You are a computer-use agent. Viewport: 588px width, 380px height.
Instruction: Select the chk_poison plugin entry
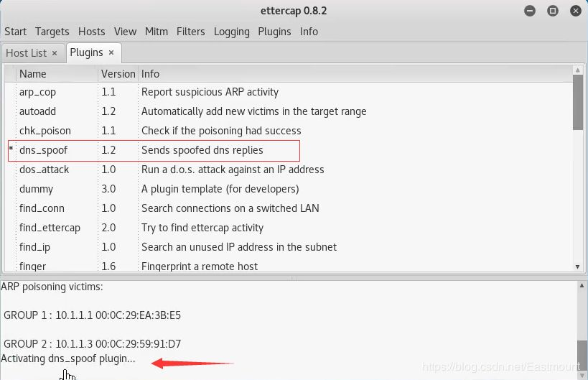pos(289,131)
